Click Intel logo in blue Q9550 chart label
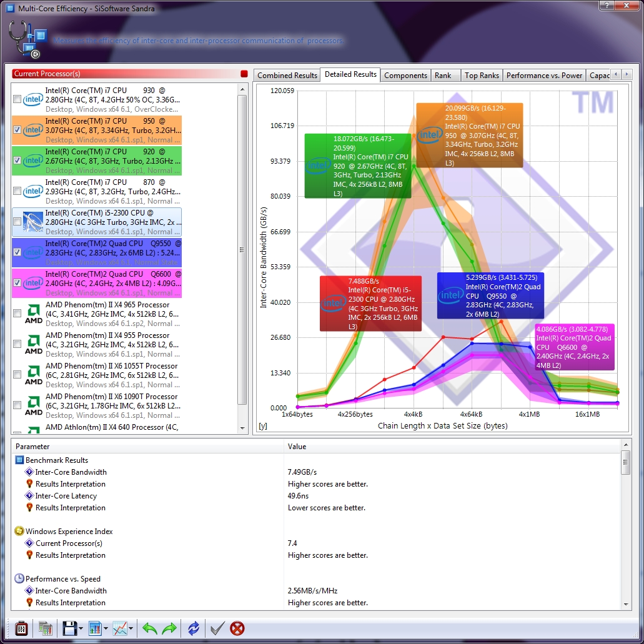The image size is (644, 644). [x=450, y=295]
